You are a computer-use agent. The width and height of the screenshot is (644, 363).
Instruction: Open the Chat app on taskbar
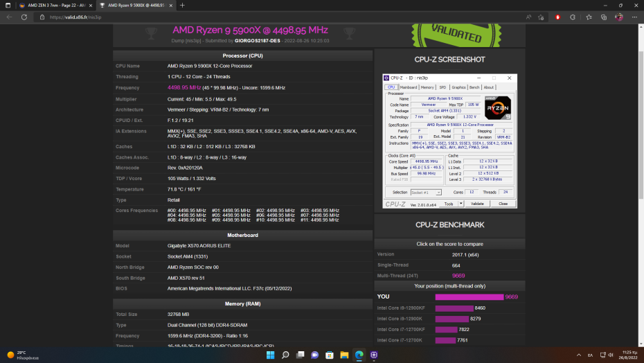(314, 355)
